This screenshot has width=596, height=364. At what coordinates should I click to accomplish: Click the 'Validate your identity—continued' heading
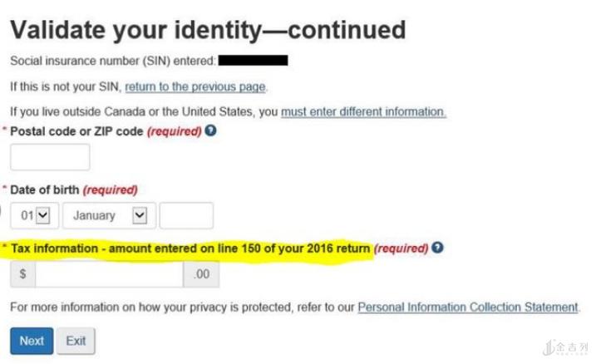click(208, 30)
